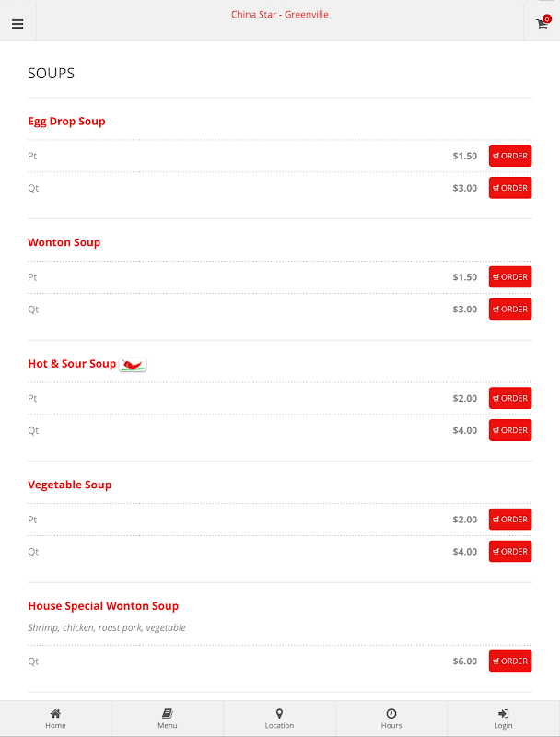The image size is (560, 737).
Task: Order Hot & Sour Soup quart
Action: tap(510, 430)
